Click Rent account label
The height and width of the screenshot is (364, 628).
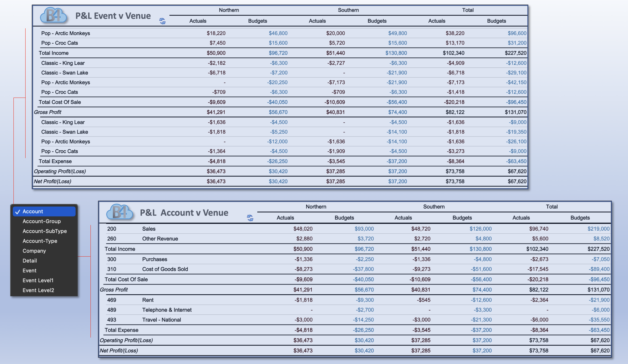coord(148,300)
